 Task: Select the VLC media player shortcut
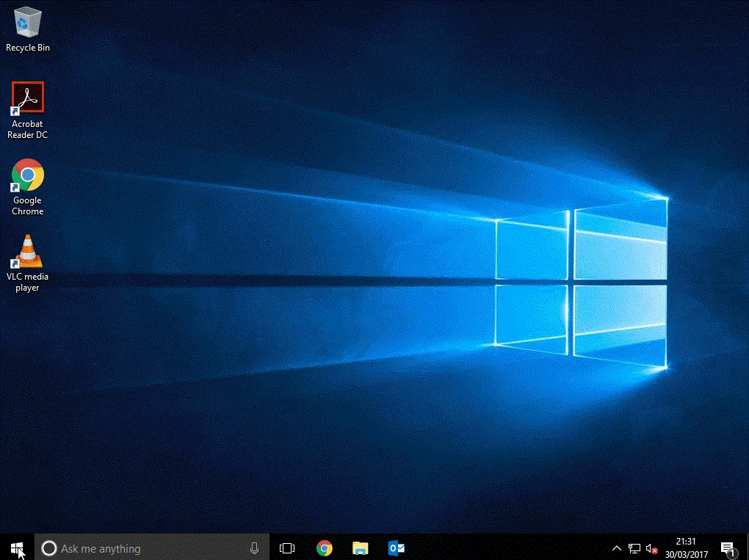[x=28, y=263]
